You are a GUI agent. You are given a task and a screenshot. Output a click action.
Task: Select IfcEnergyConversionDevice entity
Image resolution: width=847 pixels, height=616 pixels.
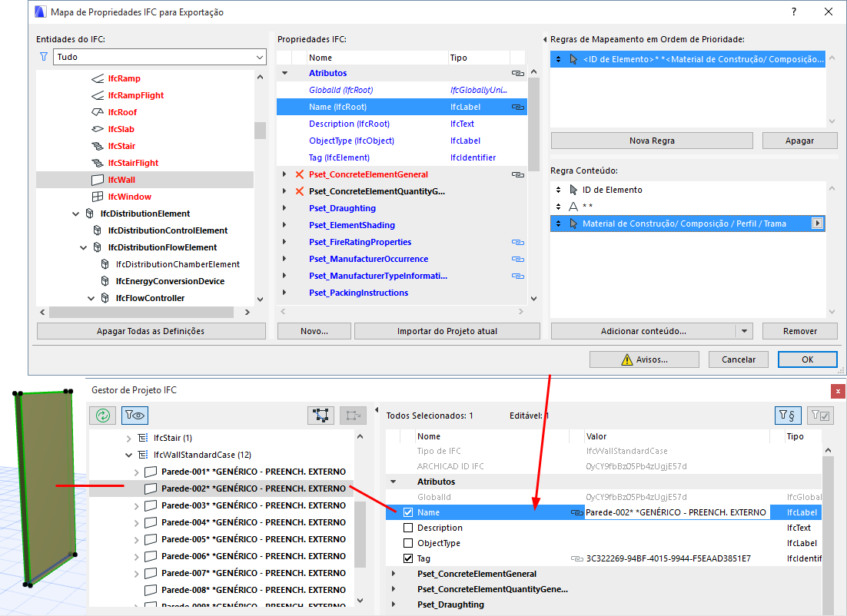[170, 281]
